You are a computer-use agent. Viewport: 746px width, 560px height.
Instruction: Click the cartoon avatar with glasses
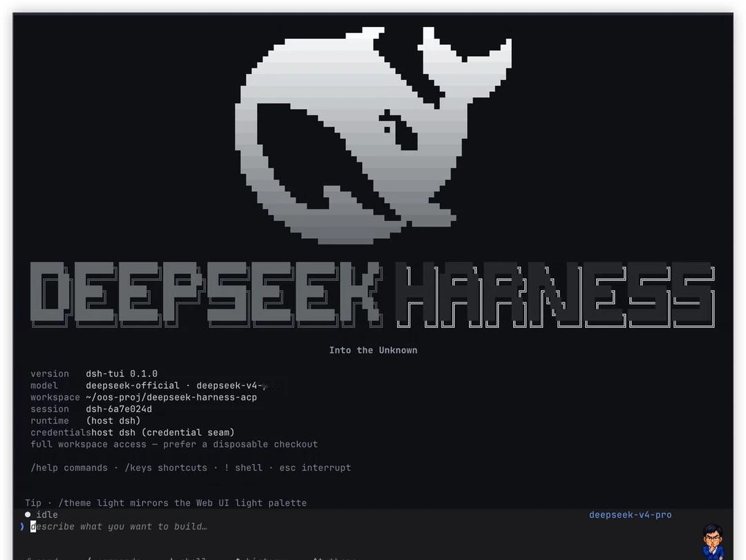tap(713, 541)
